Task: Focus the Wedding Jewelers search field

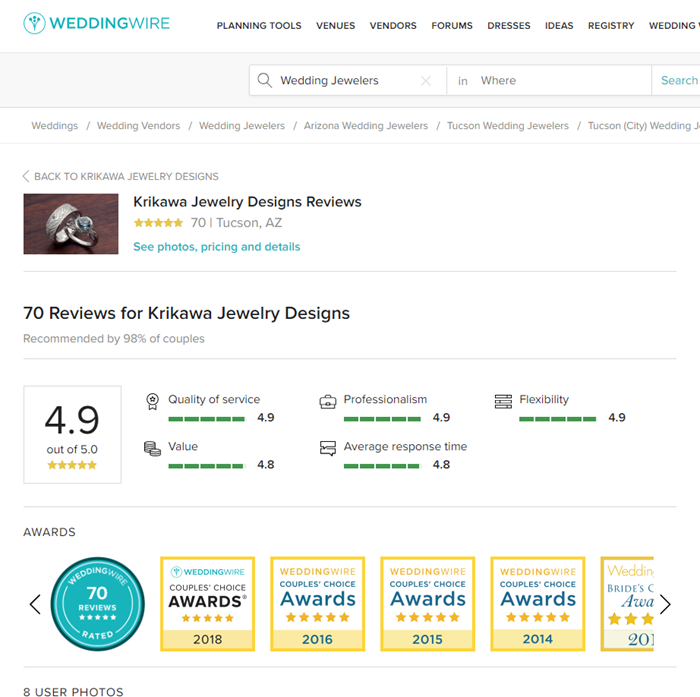Action: 348,80
